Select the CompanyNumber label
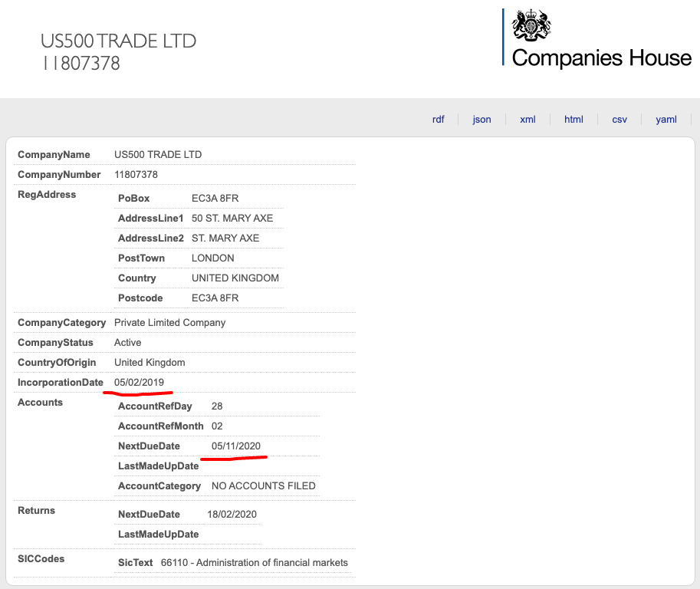The width and height of the screenshot is (700, 589). pos(59,175)
